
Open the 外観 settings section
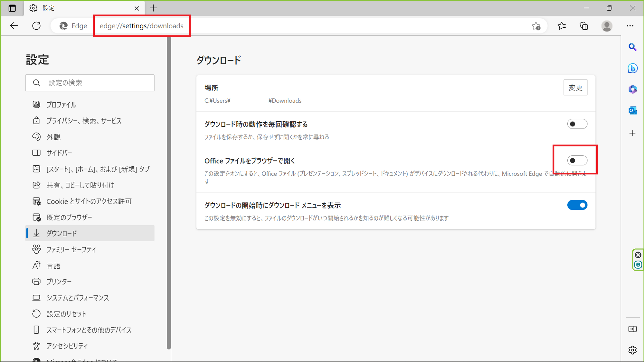(53, 137)
